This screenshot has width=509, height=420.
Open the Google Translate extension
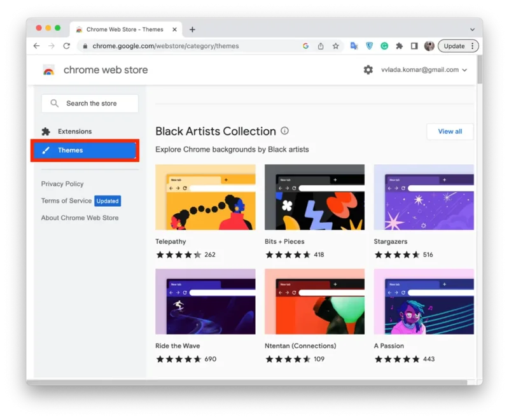(354, 46)
